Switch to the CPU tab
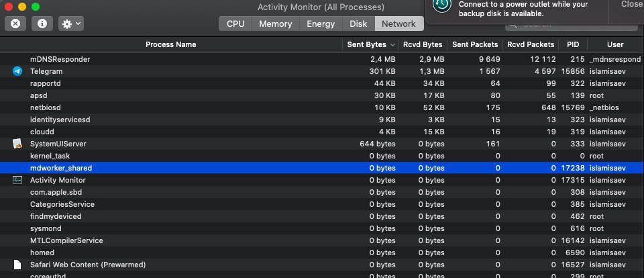 pos(235,24)
